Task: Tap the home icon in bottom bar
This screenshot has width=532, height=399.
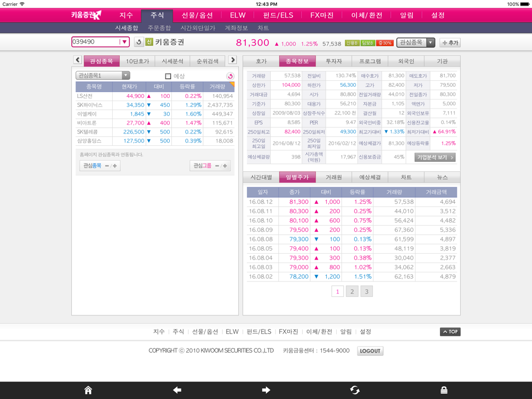Action: pyautogui.click(x=88, y=390)
